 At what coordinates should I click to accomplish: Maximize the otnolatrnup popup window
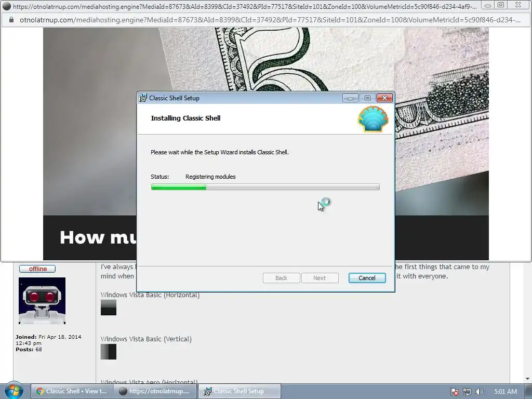click(501, 5)
